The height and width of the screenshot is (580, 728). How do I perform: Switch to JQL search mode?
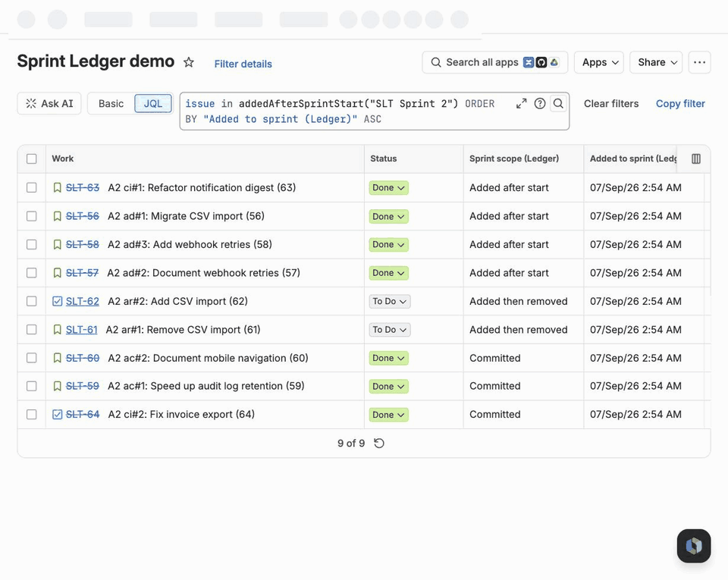click(152, 103)
